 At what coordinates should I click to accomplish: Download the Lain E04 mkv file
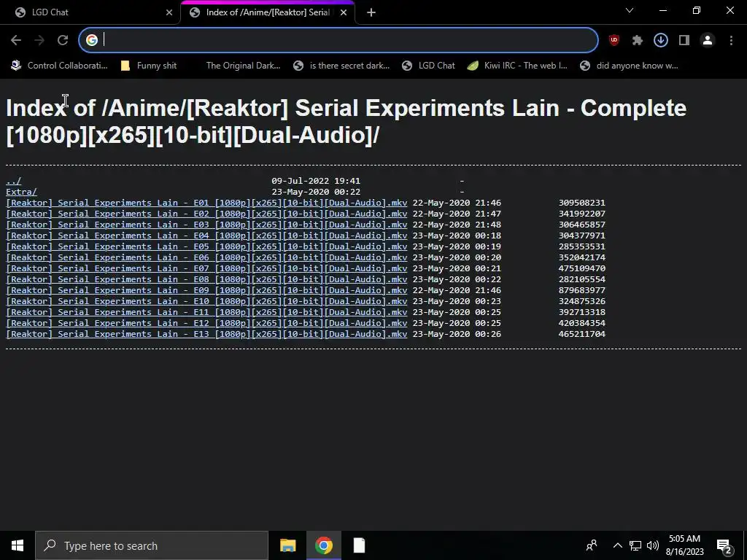206,236
